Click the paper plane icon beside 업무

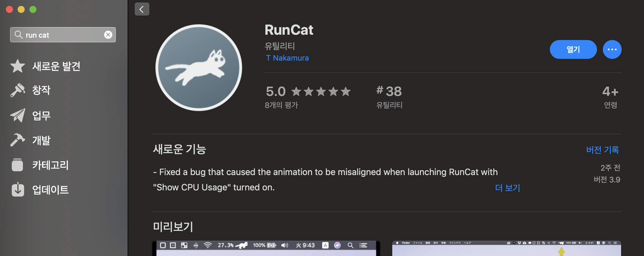[x=18, y=115]
